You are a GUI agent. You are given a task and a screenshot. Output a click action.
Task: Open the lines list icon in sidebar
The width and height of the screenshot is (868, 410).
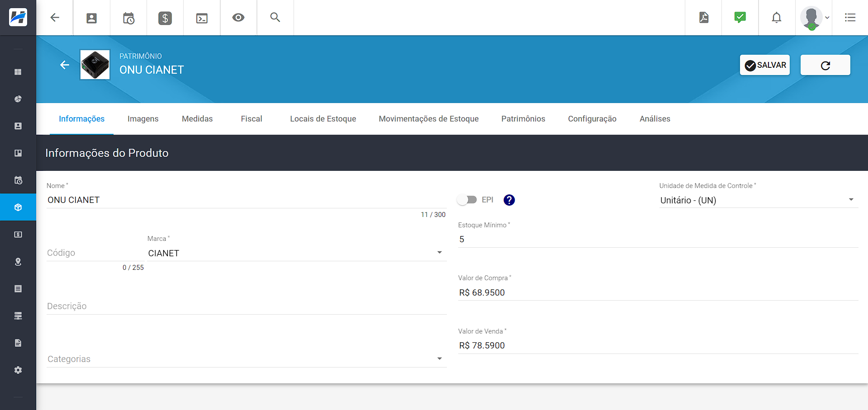18,289
